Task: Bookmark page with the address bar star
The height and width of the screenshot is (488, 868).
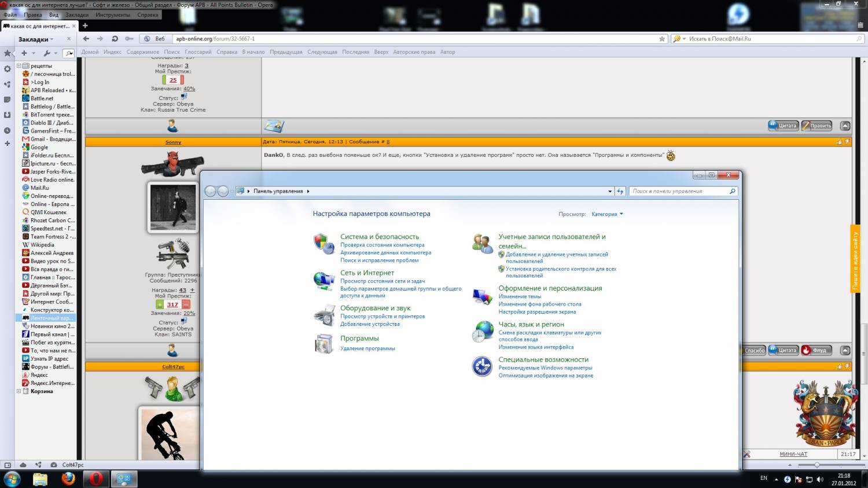Action: pos(662,39)
